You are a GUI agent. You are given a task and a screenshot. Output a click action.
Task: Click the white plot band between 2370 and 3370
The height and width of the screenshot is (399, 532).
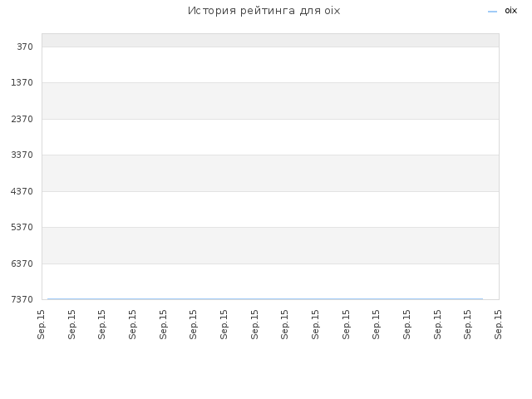point(270,137)
